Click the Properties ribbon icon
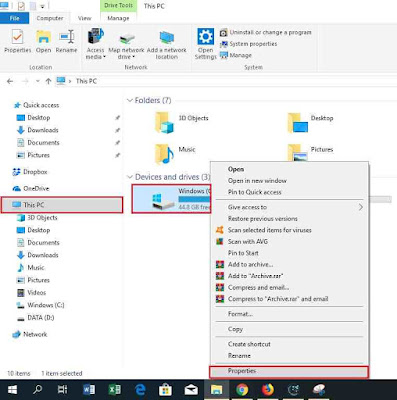The height and width of the screenshot is (400, 397). (17, 41)
